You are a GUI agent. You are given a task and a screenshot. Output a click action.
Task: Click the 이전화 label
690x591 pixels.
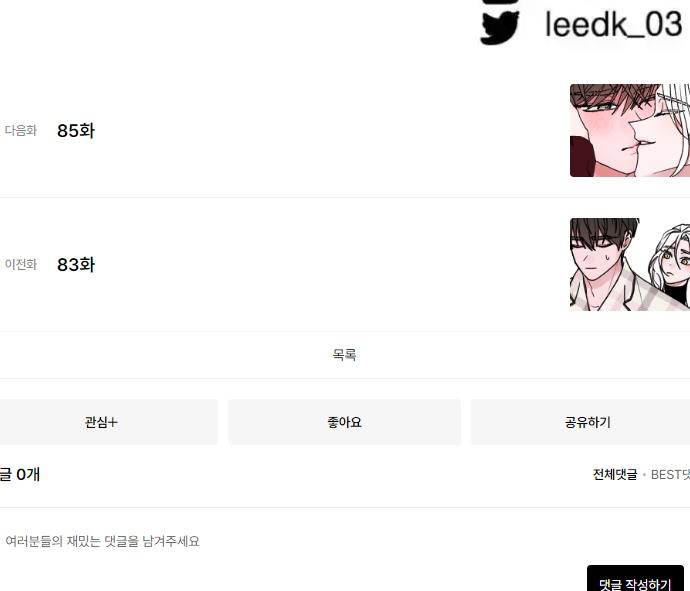[x=21, y=264]
